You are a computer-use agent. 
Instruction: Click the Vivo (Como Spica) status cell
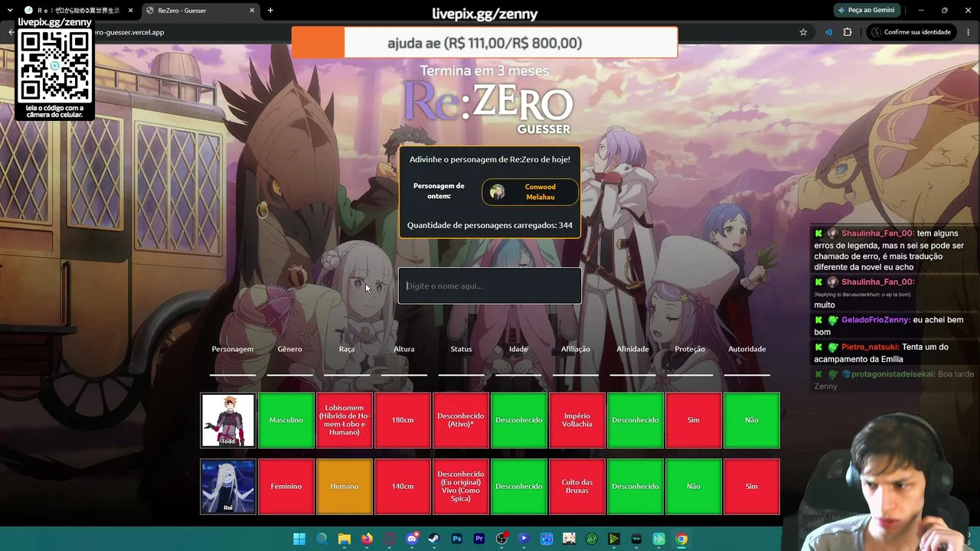click(461, 487)
